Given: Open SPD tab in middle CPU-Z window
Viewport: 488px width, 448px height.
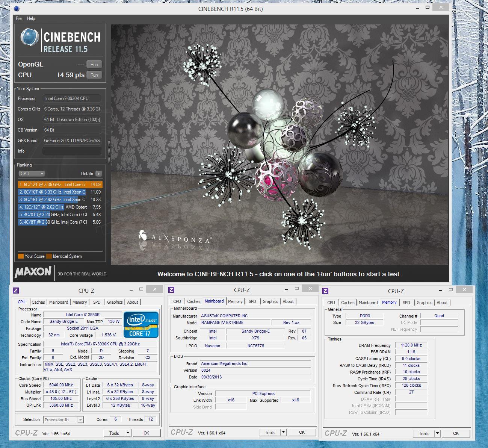Looking at the screenshot, I should coord(252,301).
